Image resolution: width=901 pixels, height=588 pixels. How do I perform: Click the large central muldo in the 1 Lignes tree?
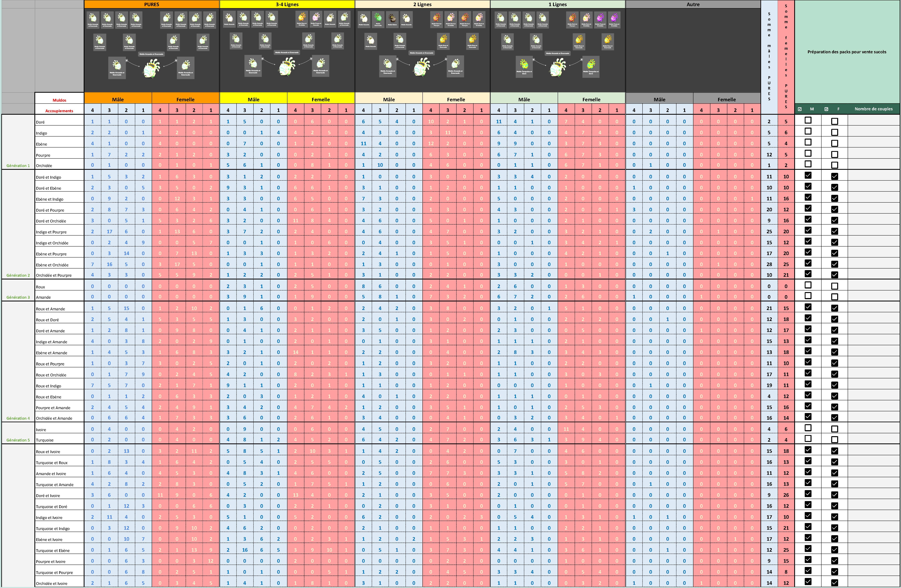(558, 68)
